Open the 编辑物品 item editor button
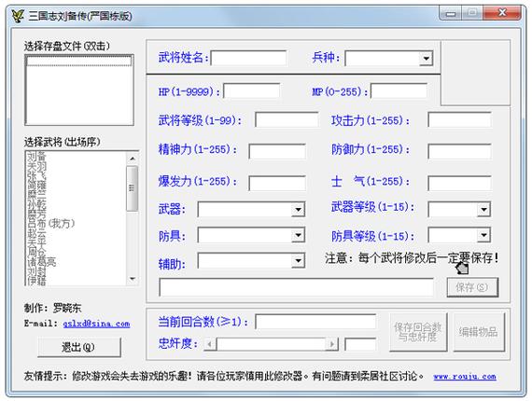 tap(479, 332)
